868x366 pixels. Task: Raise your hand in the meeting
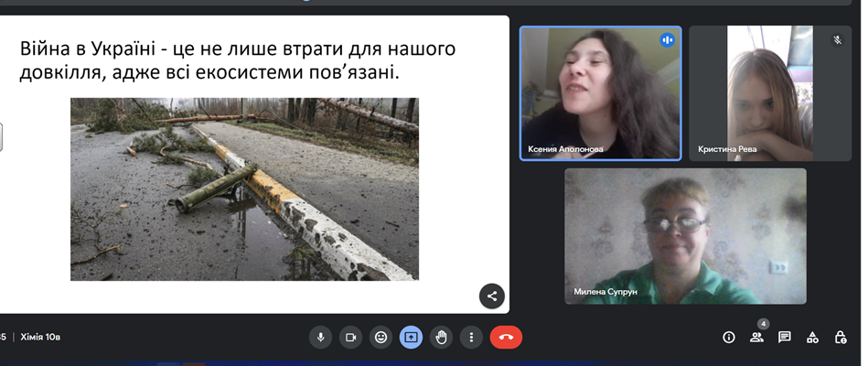click(x=441, y=338)
